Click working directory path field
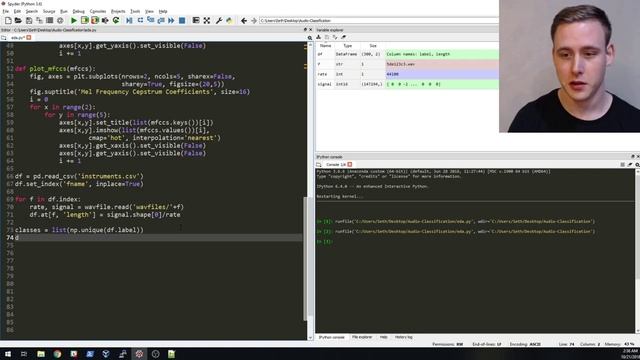 click(x=378, y=20)
